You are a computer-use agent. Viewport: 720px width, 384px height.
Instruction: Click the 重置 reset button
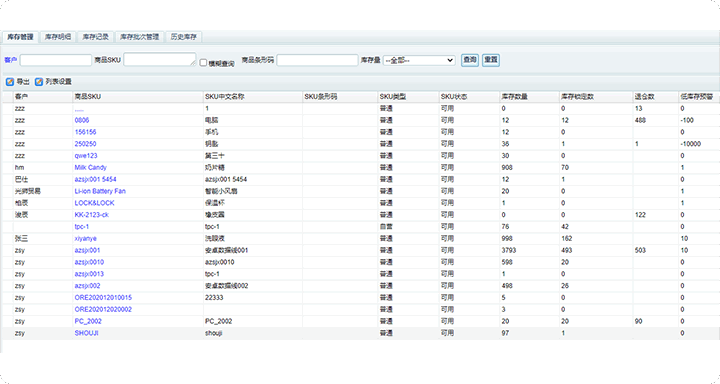coord(491,60)
